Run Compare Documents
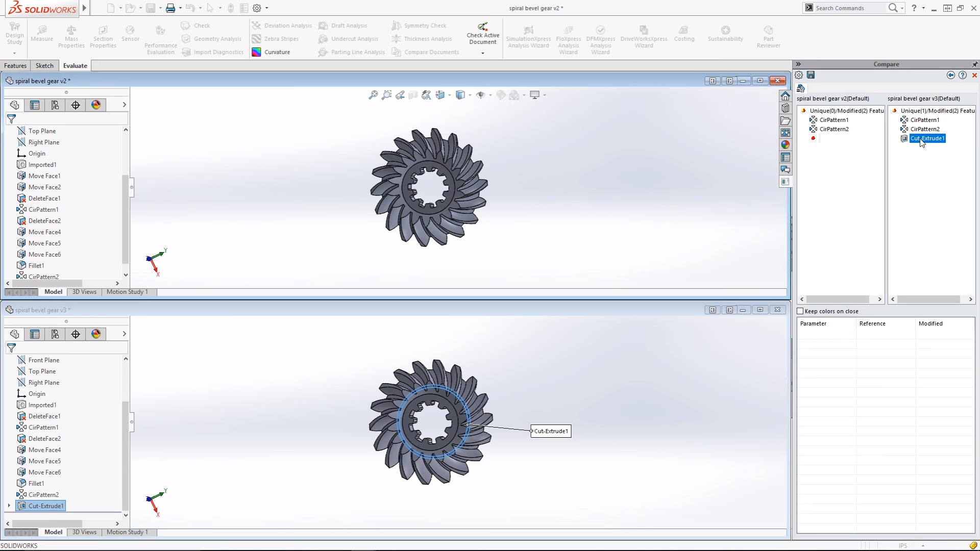The height and width of the screenshot is (551, 980). [x=430, y=52]
